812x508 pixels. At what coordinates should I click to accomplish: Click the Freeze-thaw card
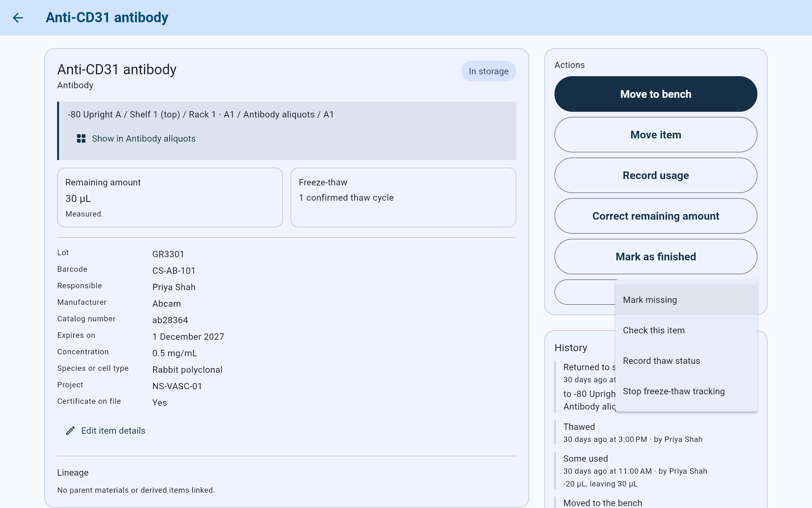[x=403, y=197]
